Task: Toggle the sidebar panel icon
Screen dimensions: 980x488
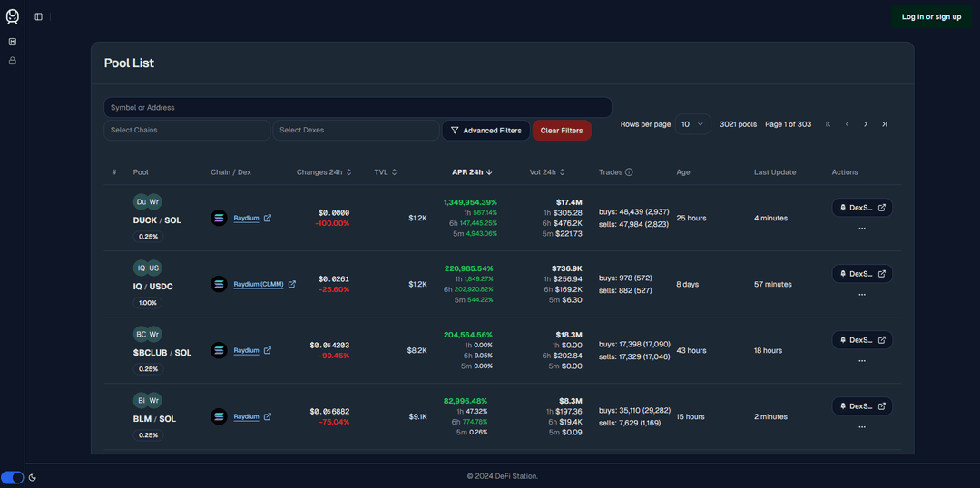Action: coord(38,16)
